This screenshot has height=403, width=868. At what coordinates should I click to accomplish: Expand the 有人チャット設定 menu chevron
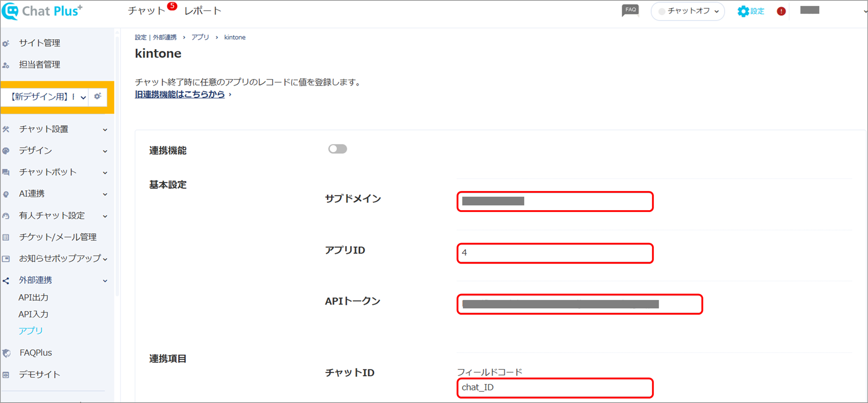click(105, 216)
